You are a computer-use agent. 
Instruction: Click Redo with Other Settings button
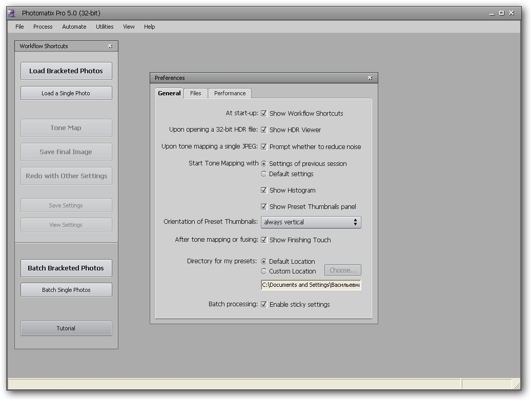(66, 176)
